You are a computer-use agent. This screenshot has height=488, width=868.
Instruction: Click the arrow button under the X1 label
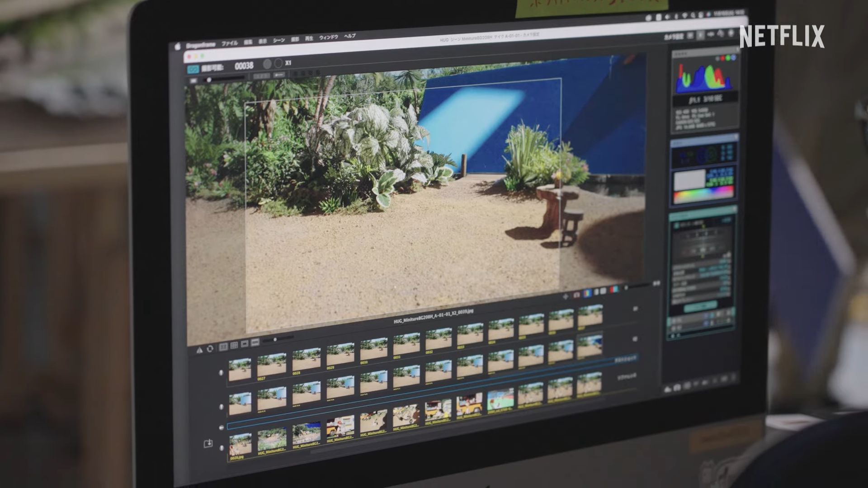click(279, 75)
